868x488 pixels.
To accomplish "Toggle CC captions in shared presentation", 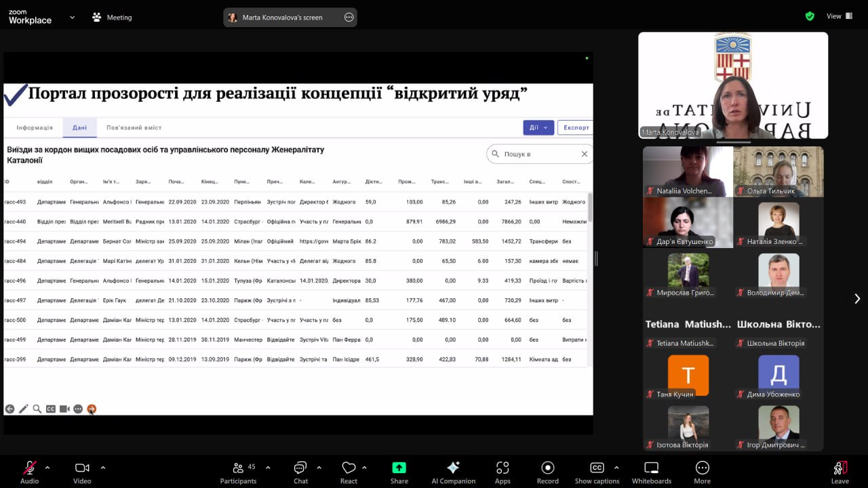I will (50, 409).
